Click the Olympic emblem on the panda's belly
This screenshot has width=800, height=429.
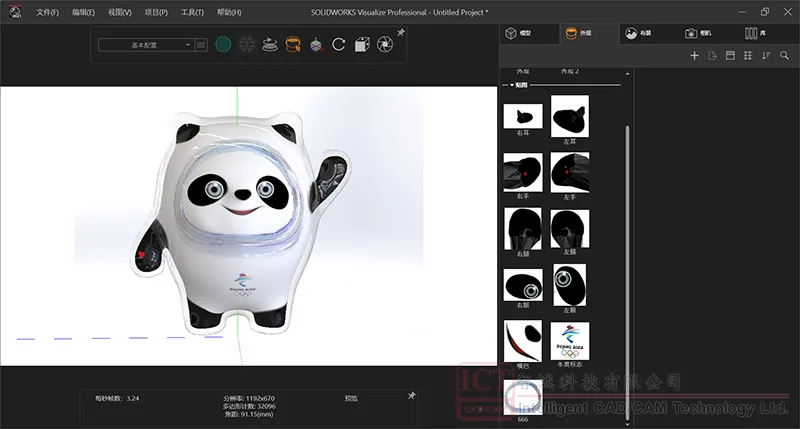[x=242, y=285]
